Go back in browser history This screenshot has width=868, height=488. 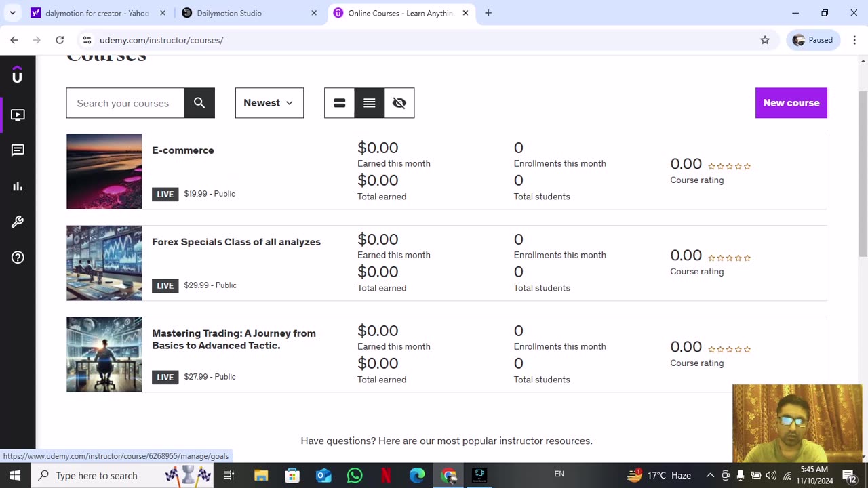[14, 40]
